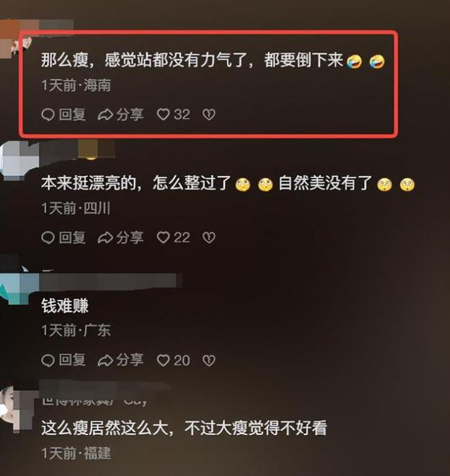Tap reply bubble icon on Sichuan comment
450x476 pixels.
click(x=48, y=238)
